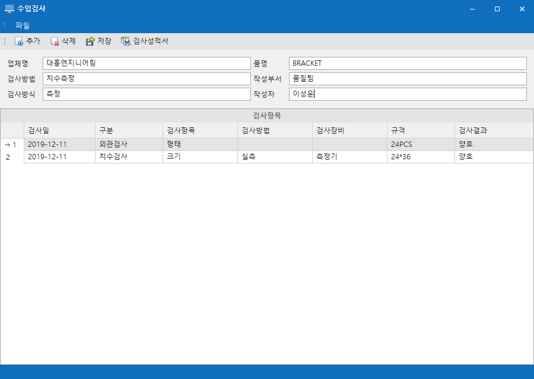Click the 추가 (add) toolbar icon
534x379 pixels.
(x=19, y=41)
